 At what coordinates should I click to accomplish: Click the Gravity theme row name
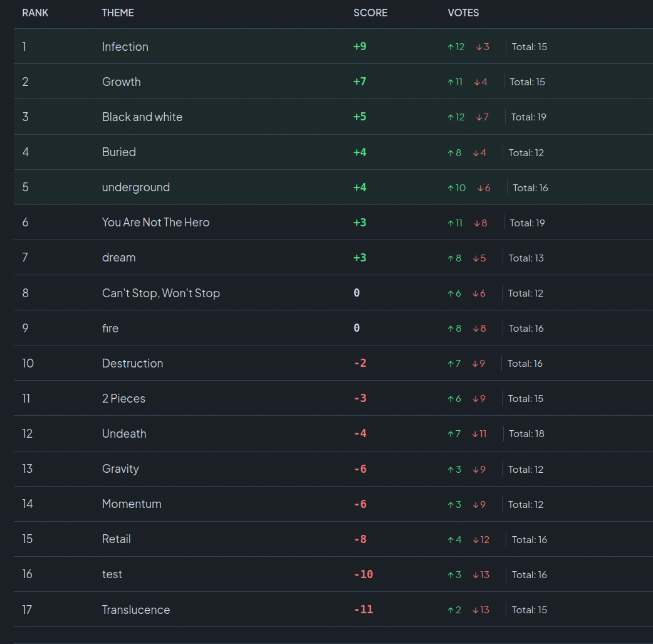pos(120,469)
